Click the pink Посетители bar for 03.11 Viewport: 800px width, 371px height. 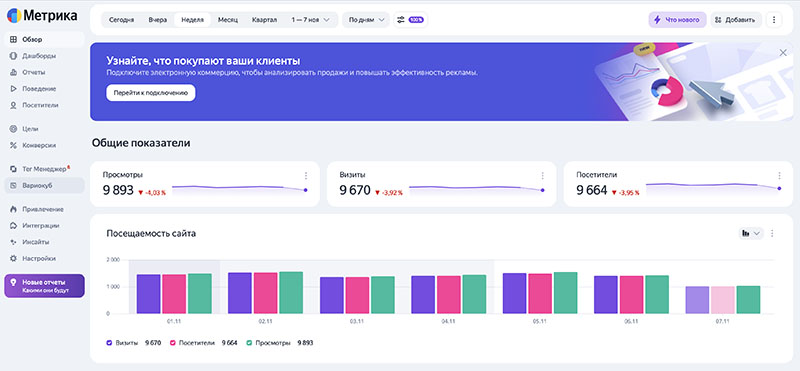(x=357, y=295)
